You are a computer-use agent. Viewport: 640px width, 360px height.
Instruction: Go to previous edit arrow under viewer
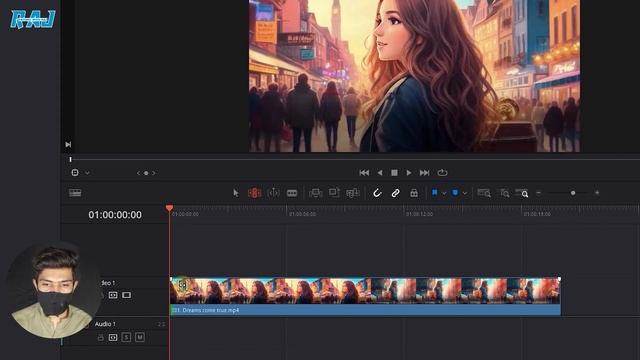click(138, 173)
